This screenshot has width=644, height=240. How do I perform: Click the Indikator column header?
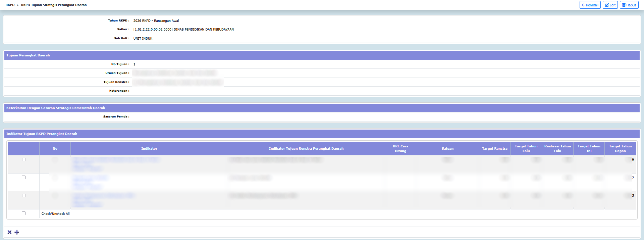pos(149,149)
